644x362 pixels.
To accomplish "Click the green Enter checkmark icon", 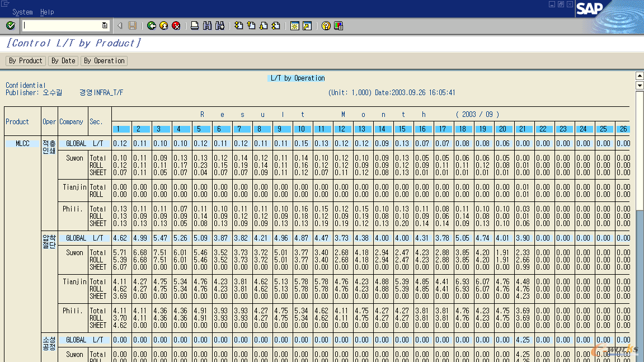I will coord(11,26).
